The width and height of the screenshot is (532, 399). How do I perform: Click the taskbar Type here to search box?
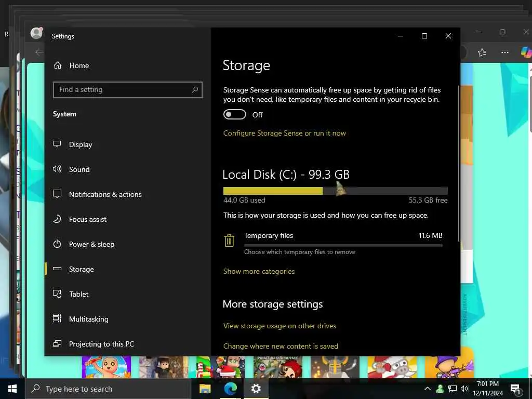[108, 389]
